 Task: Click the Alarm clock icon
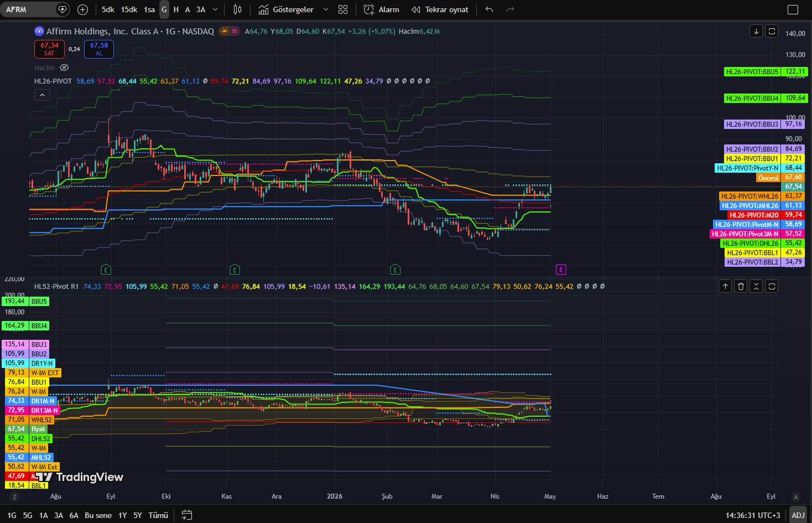pos(369,9)
